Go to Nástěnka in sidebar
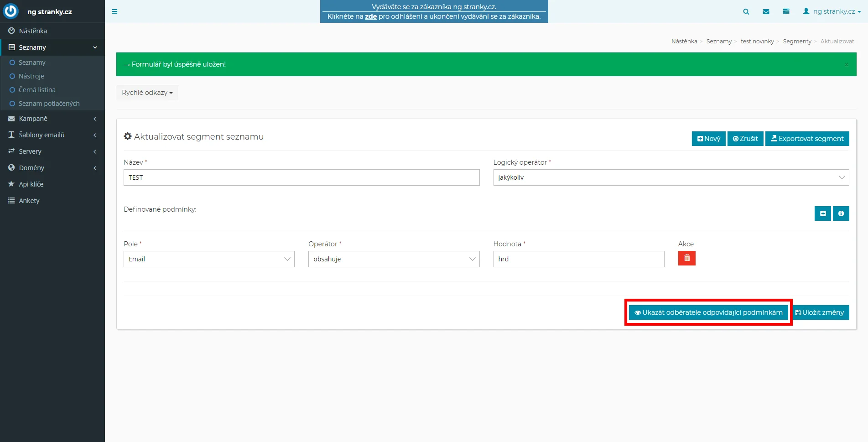The image size is (868, 442). click(x=33, y=31)
